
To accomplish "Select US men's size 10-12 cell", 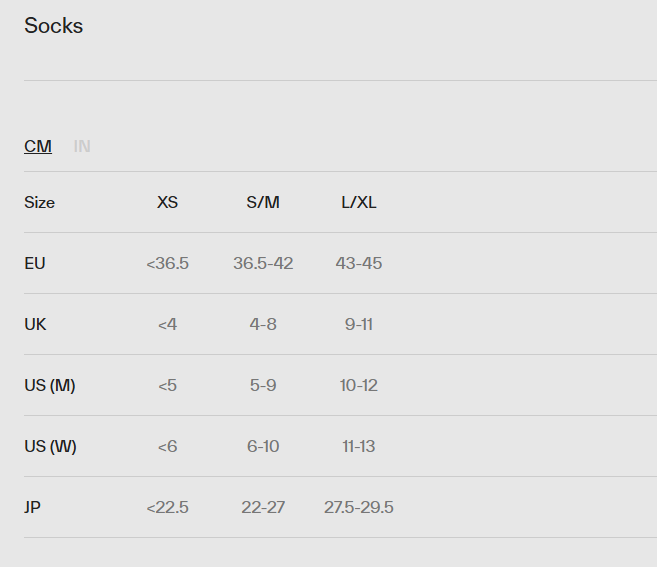I will (x=359, y=385).
